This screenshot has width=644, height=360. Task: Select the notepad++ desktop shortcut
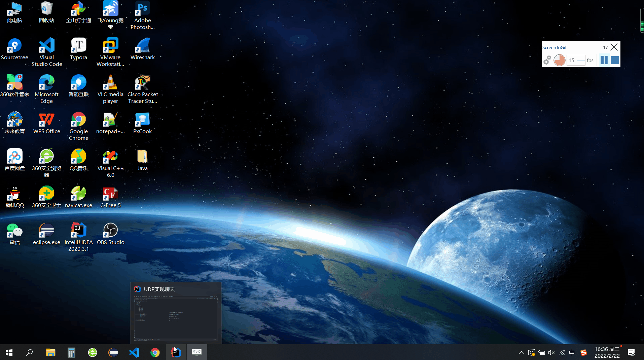point(110,123)
